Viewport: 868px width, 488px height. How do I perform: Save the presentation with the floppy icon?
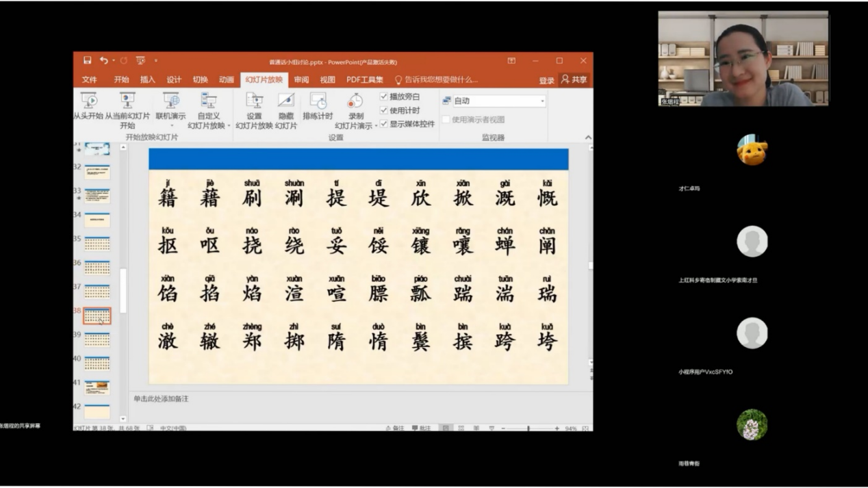87,61
